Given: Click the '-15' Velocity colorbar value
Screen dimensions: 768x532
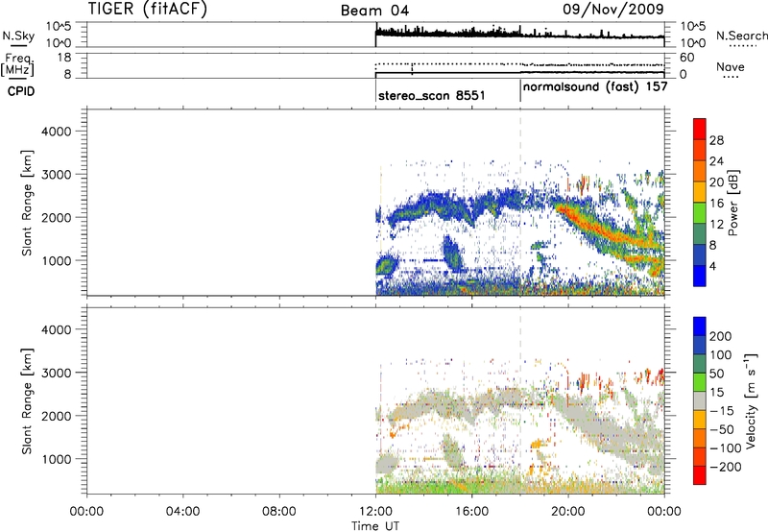Looking at the screenshot, I should (722, 411).
